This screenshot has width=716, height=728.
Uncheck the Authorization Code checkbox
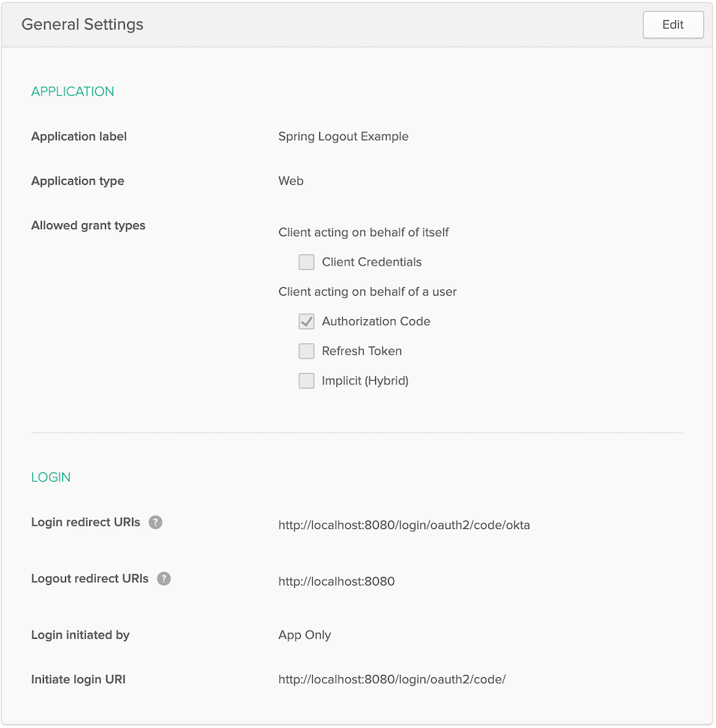tap(306, 321)
